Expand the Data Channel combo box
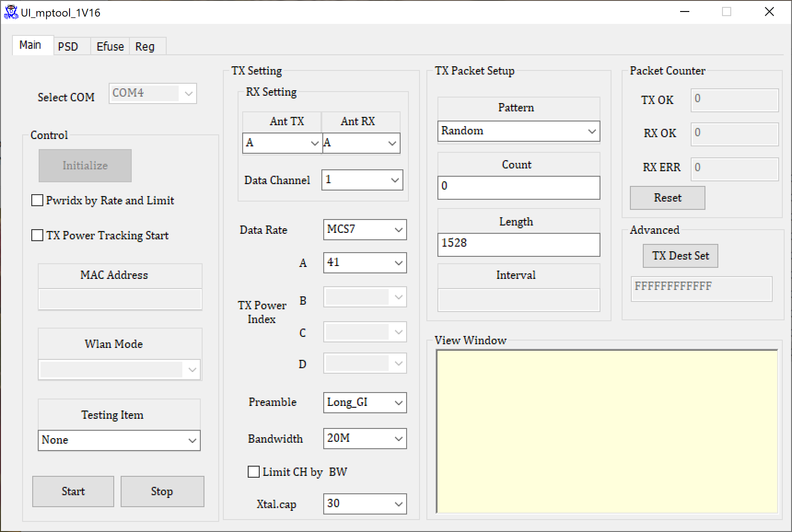The height and width of the screenshot is (532, 792). tap(362, 180)
